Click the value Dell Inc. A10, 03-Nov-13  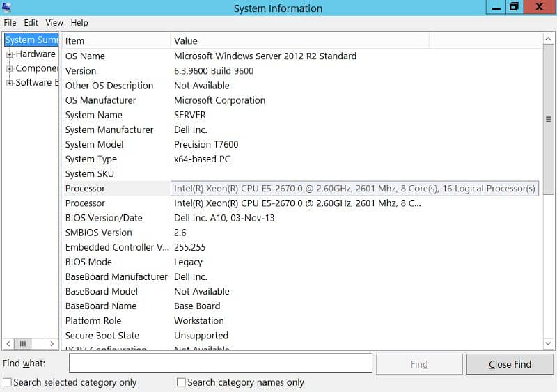(x=224, y=218)
